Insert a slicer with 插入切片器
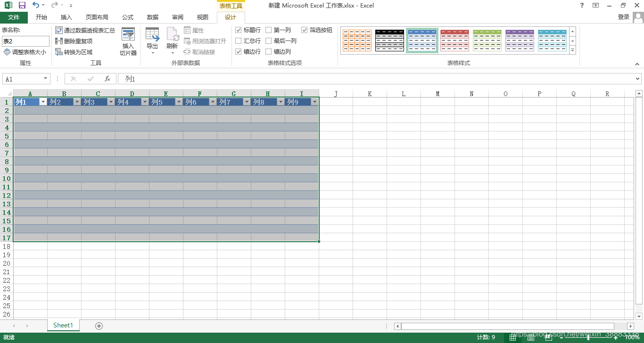The width and height of the screenshot is (644, 343). 128,42
